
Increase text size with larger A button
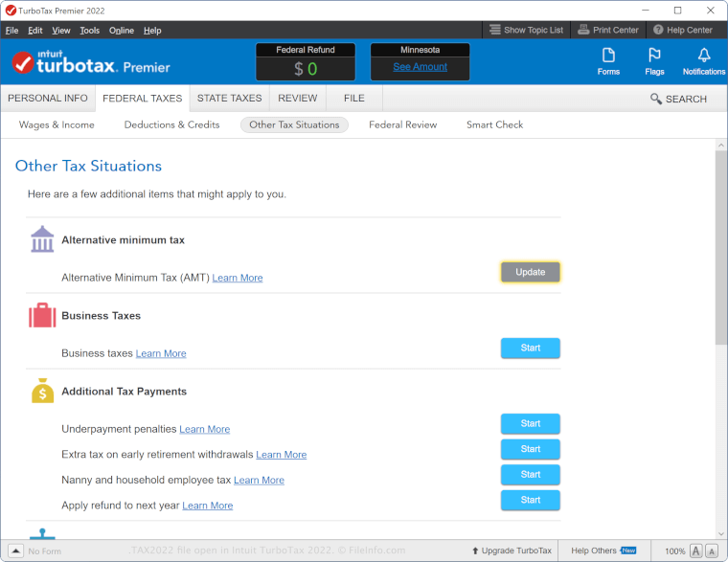click(695, 551)
